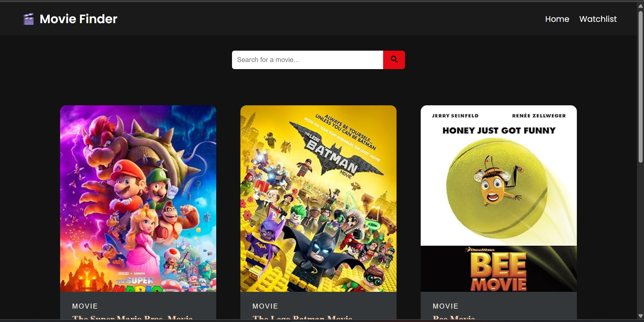Select MOVIE label under Lego Batman poster

pos(265,306)
